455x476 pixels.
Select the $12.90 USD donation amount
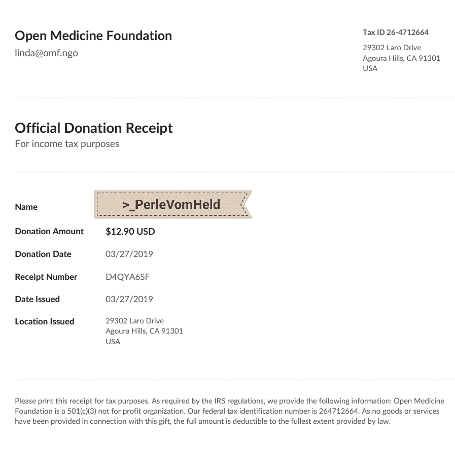click(x=130, y=232)
